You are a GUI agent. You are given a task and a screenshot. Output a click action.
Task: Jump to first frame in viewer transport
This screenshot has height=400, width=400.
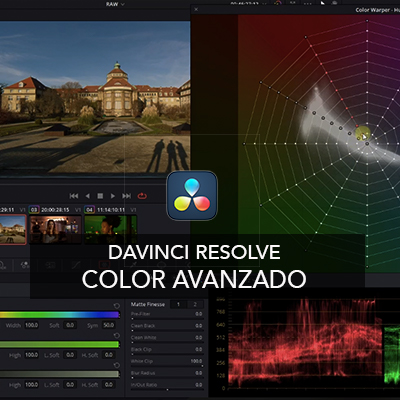point(74,196)
